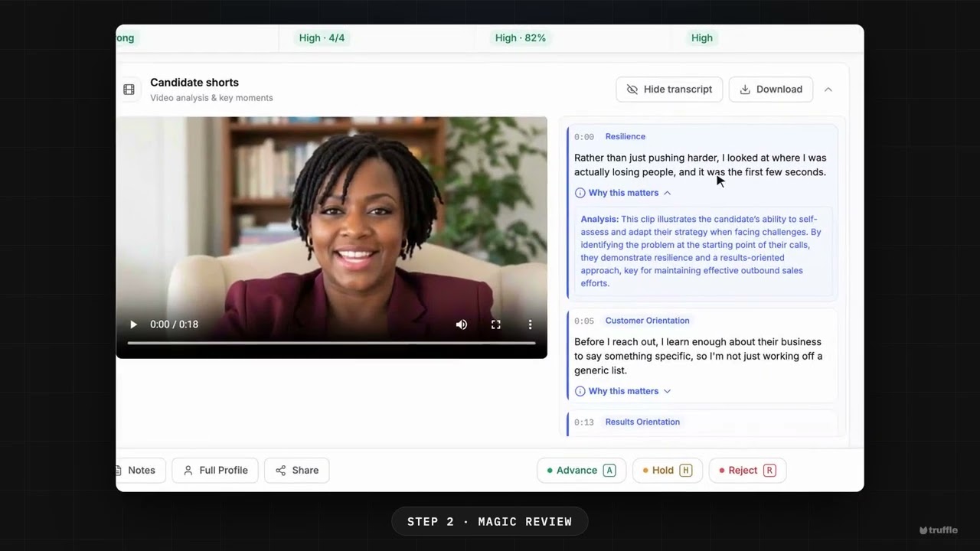Jump to 0:05 timestamp
Image resolution: width=980 pixels, height=551 pixels.
[584, 321]
